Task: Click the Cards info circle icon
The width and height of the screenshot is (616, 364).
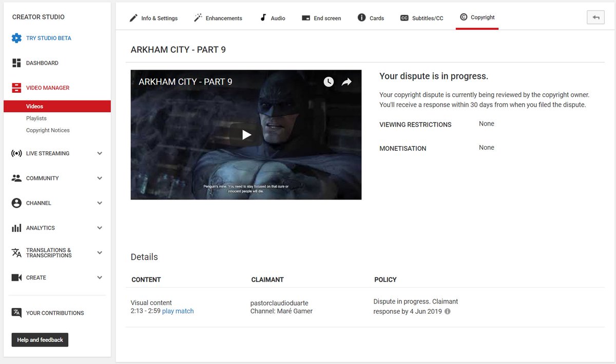Action: point(362,17)
